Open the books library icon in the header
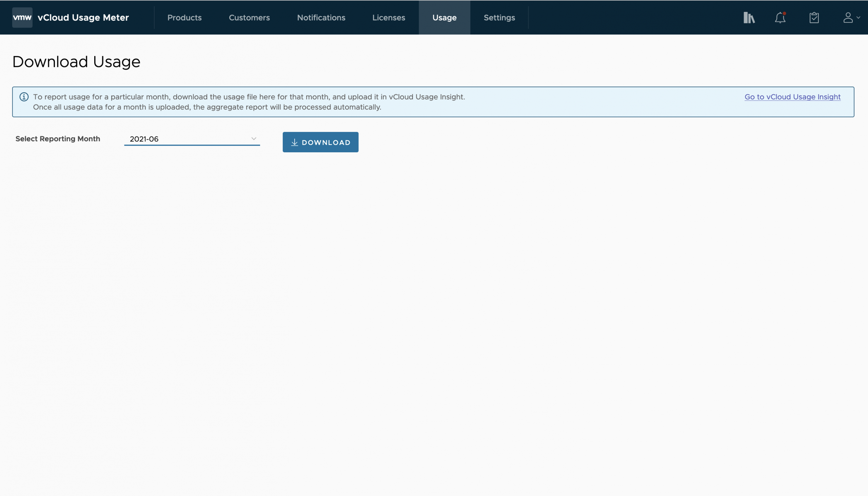The width and height of the screenshot is (868, 496). 749,17
